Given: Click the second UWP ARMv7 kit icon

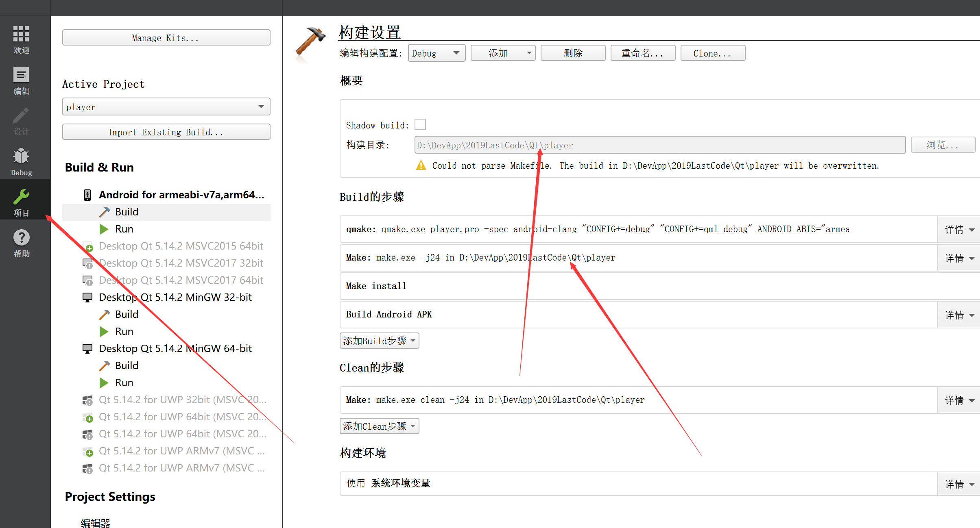Looking at the screenshot, I should tap(87, 469).
